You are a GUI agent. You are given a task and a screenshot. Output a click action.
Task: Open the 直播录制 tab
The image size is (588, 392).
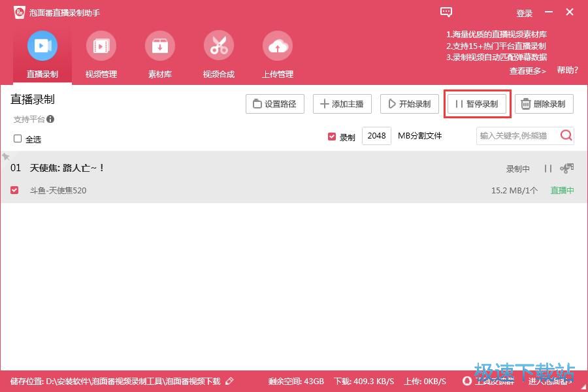(42, 55)
